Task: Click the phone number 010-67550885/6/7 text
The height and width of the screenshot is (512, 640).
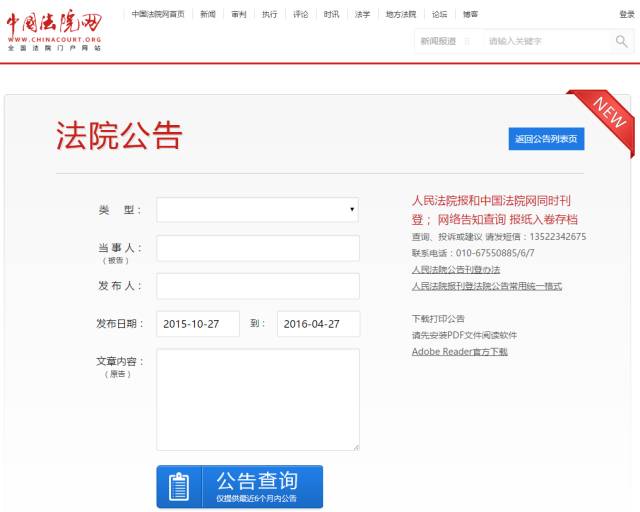Action: (495, 253)
